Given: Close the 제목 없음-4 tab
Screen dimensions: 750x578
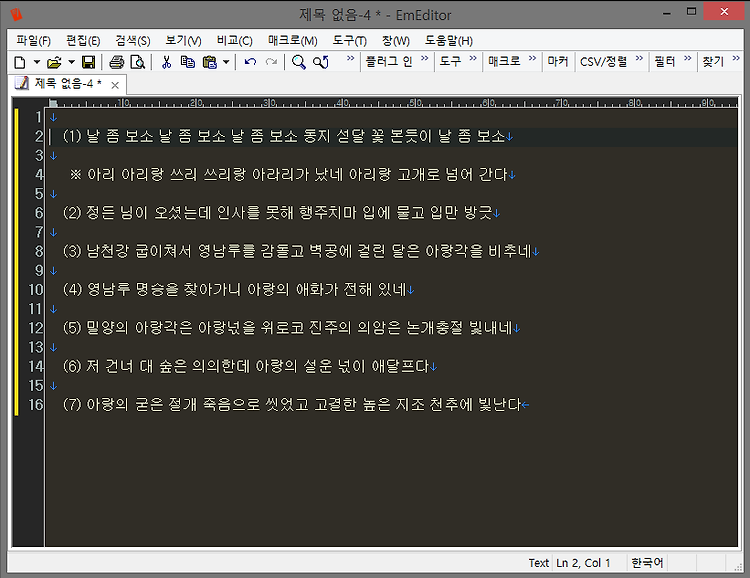Looking at the screenshot, I should coord(115,85).
